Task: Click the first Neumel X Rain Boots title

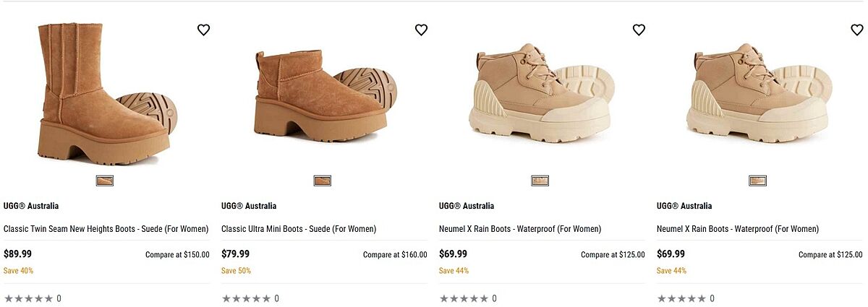Action: 520,229
